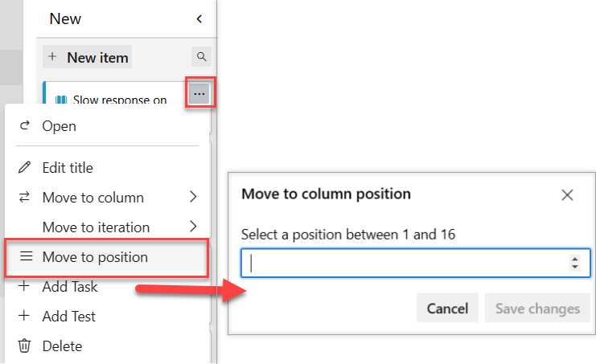
Task: Click the Cancel button in dialog
Action: (447, 308)
